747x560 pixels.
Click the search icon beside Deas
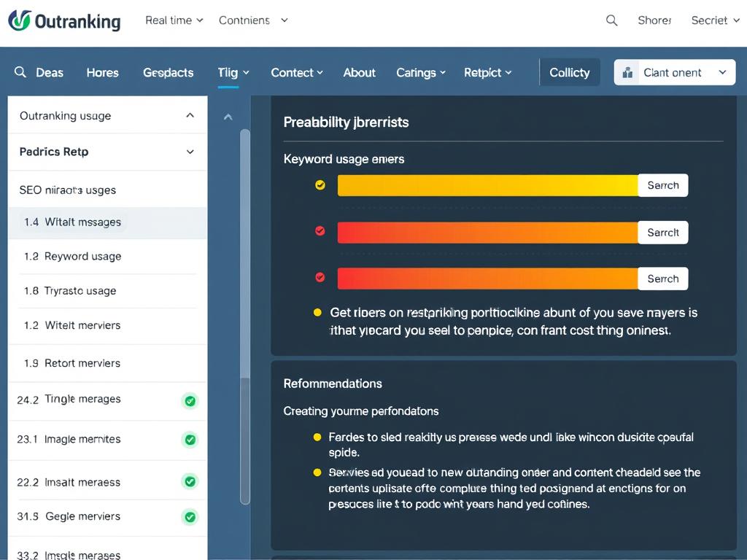20,72
